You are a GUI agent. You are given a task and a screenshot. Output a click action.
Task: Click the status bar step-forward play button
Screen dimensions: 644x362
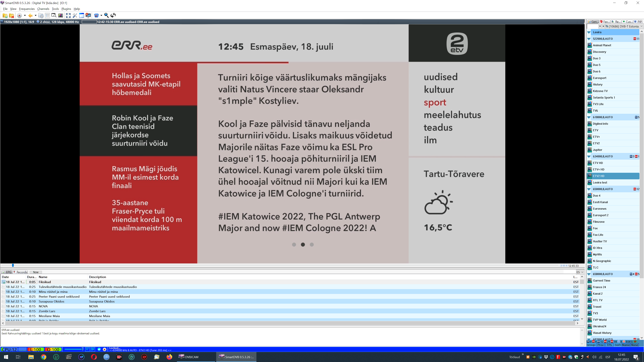pyautogui.click(x=93, y=349)
